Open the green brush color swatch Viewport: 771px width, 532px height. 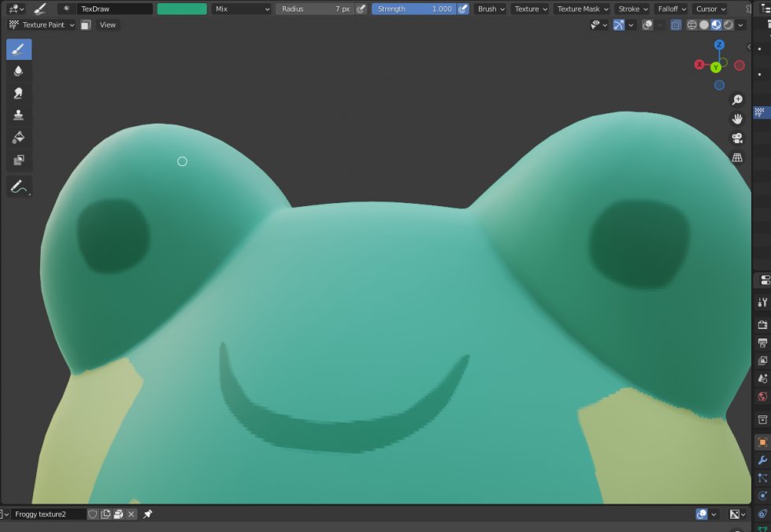[182, 9]
